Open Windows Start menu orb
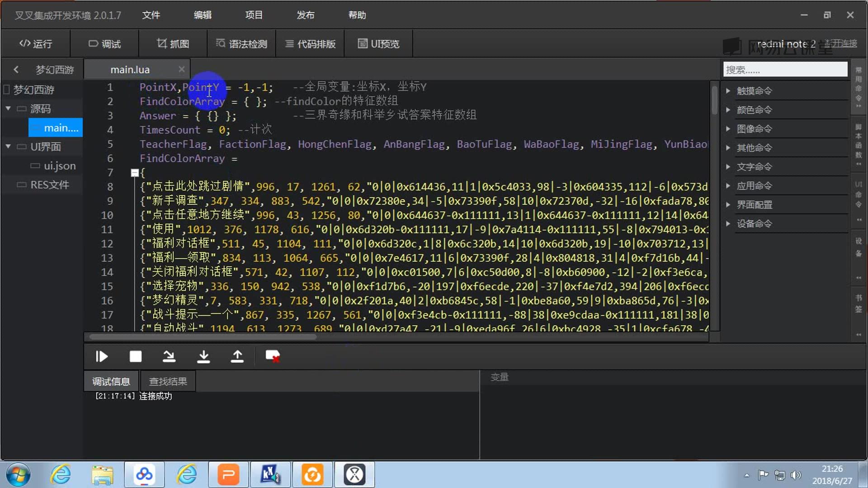Viewport: 868px width, 488px height. (x=19, y=475)
